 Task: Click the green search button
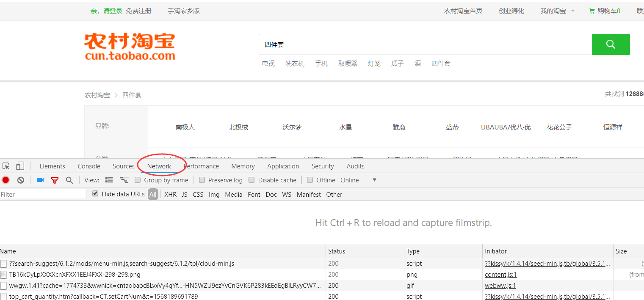pos(611,44)
